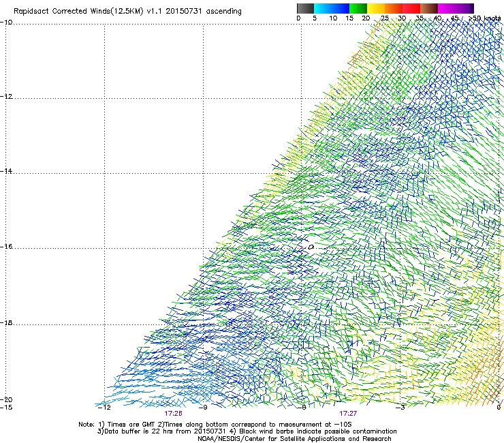Select the red 30-35 knots legend band
Screen dimensions: 504x443
pos(411,8)
